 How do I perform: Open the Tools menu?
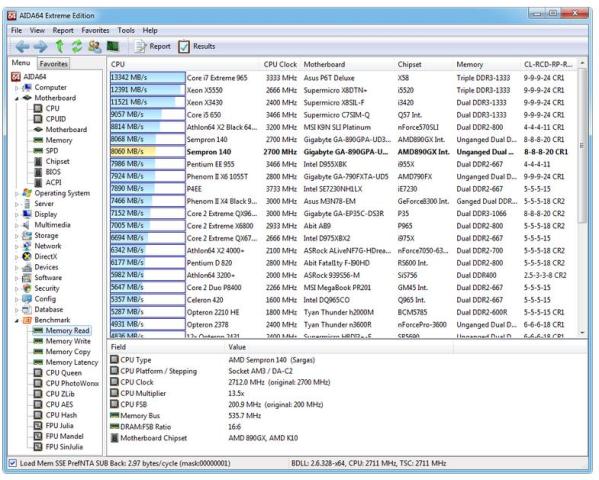(x=126, y=30)
